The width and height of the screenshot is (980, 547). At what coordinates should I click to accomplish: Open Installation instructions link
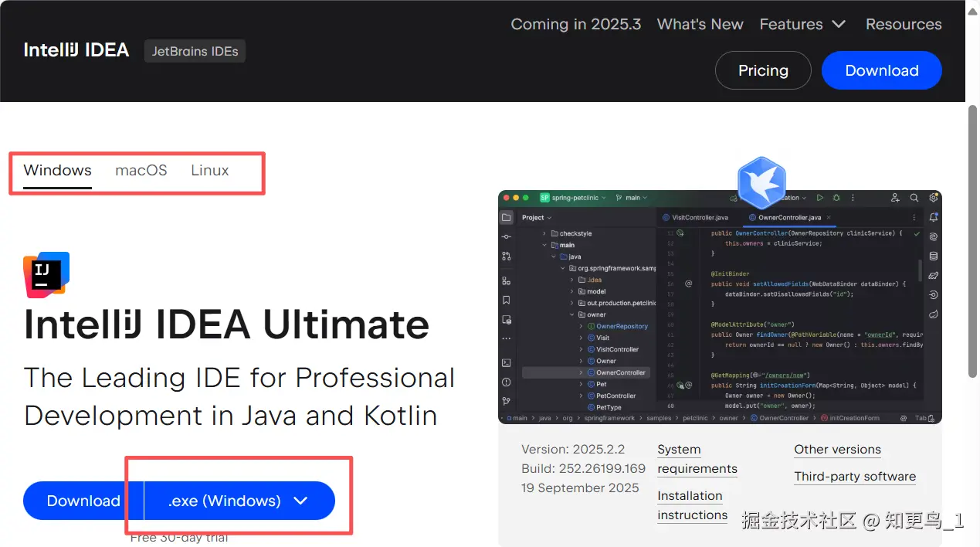[693, 505]
